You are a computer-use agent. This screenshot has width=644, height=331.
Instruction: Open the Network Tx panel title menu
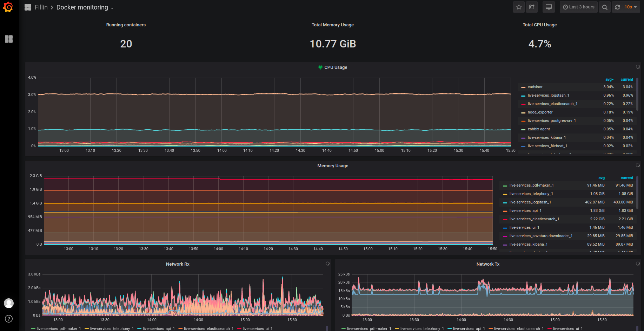488,264
